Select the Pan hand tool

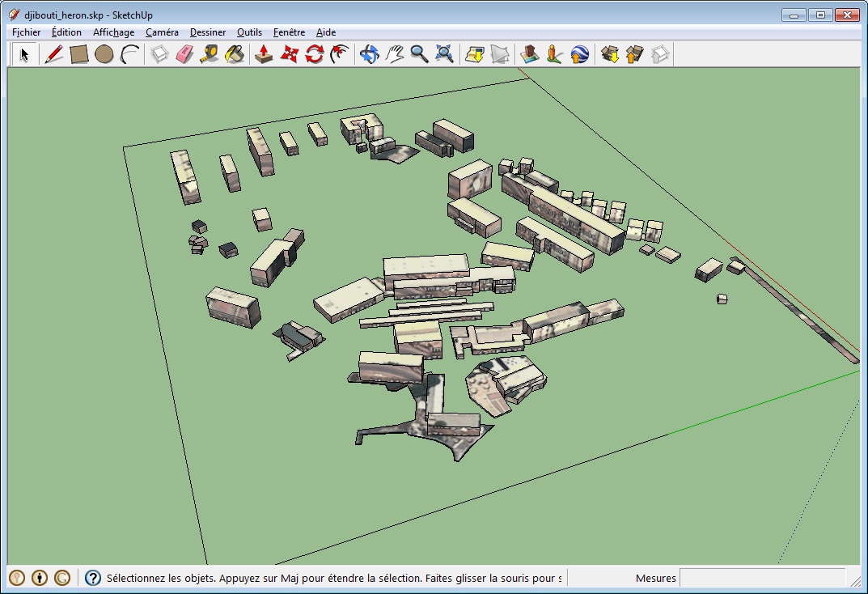coord(394,54)
